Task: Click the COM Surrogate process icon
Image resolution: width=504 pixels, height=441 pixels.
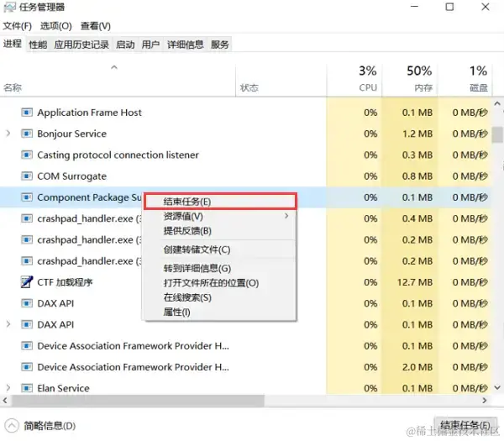Action: click(27, 176)
